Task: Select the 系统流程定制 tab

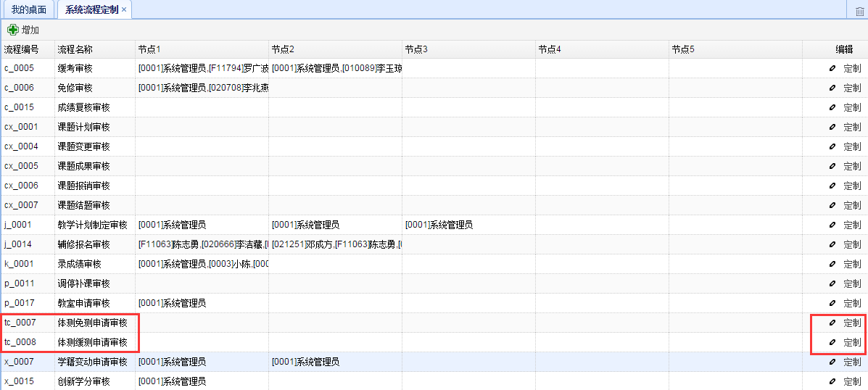Action: pos(91,9)
